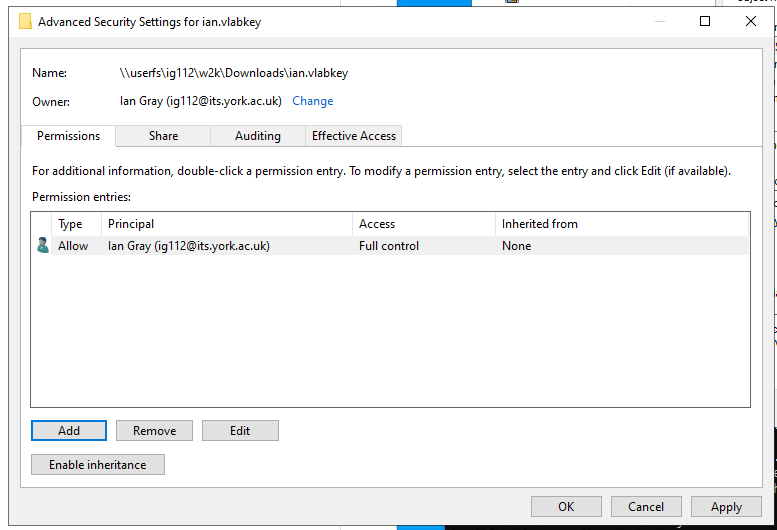Apply the permission changes

726,507
